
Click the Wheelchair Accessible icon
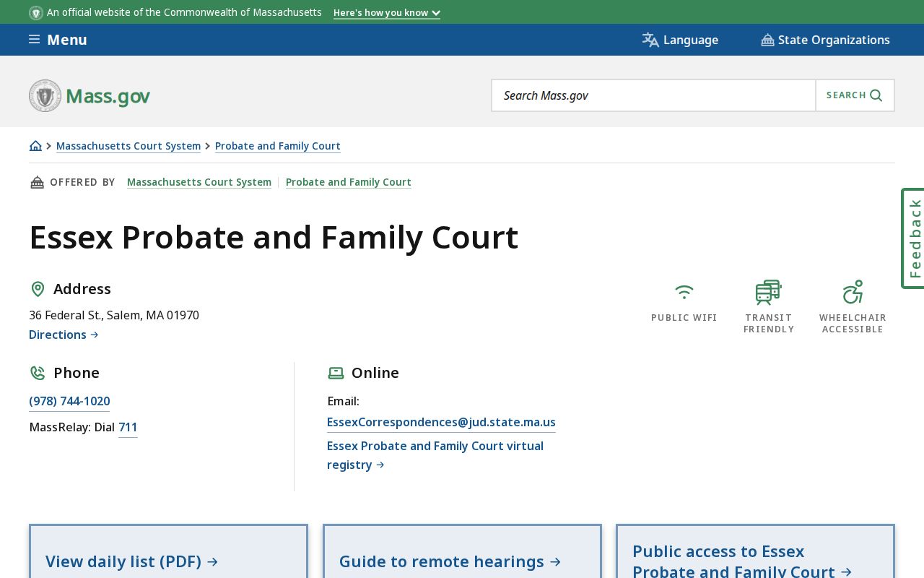coord(853,292)
